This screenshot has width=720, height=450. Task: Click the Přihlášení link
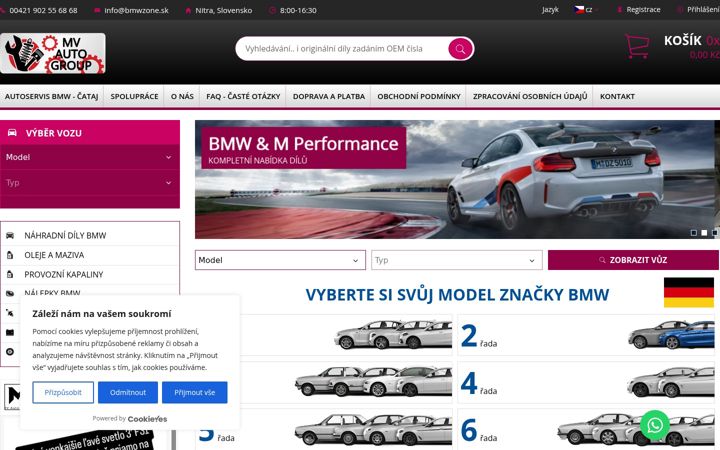coord(703,10)
